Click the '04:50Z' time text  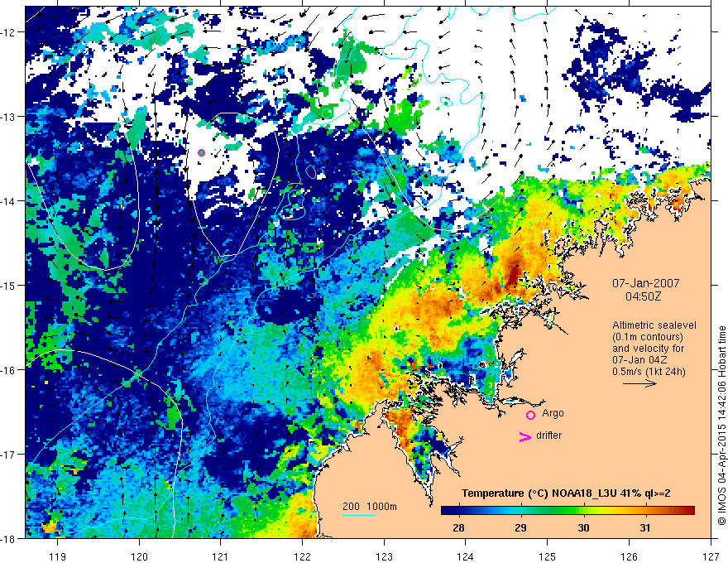pos(643,296)
